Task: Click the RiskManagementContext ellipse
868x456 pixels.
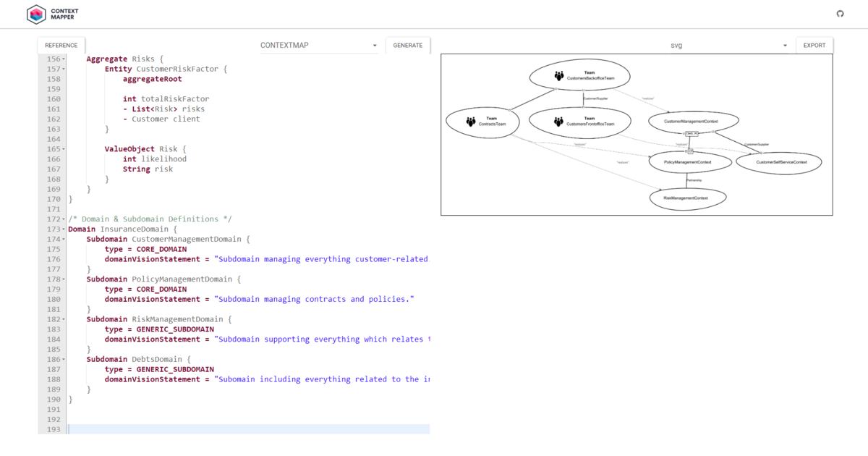Action: (687, 197)
